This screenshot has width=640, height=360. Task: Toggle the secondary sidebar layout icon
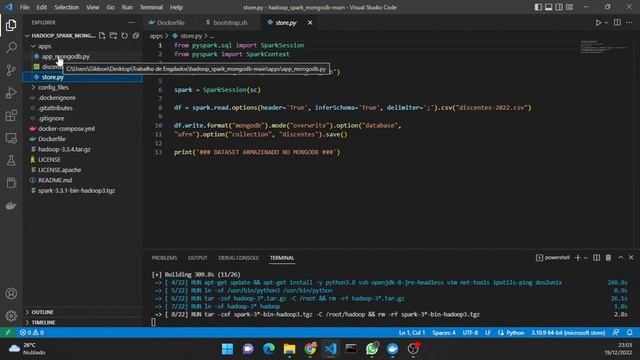point(559,7)
